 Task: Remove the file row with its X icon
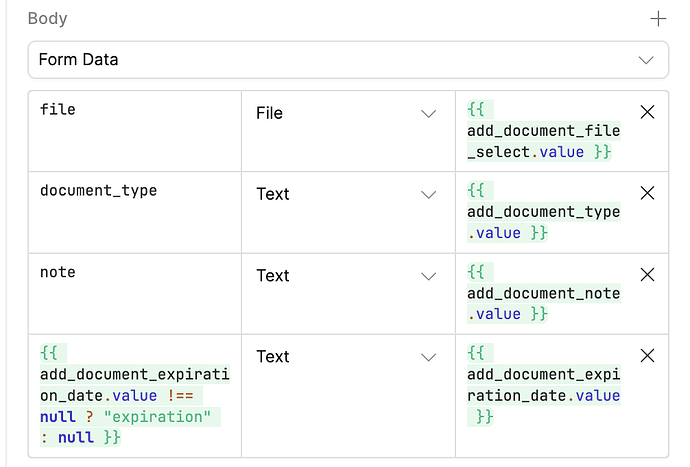pyautogui.click(x=647, y=112)
